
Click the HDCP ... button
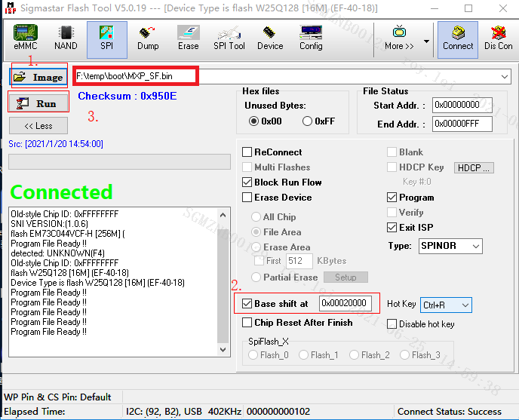pos(474,168)
